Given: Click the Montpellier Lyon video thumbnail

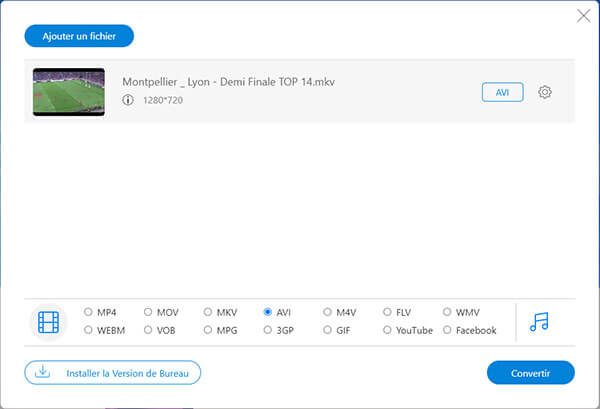Looking at the screenshot, I should (69, 92).
